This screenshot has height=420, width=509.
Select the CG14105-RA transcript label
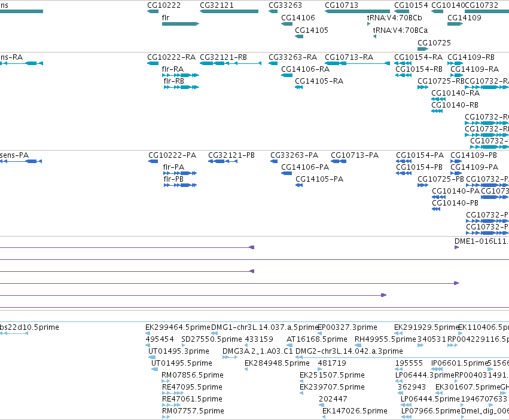(x=319, y=81)
